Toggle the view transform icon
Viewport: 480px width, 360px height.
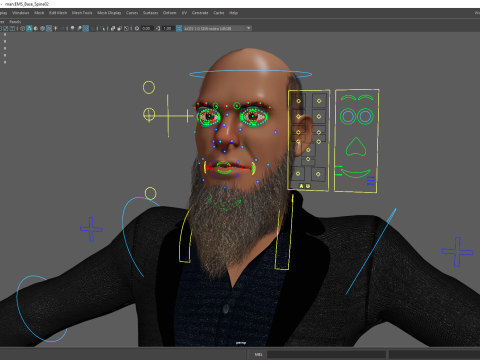click(x=179, y=28)
